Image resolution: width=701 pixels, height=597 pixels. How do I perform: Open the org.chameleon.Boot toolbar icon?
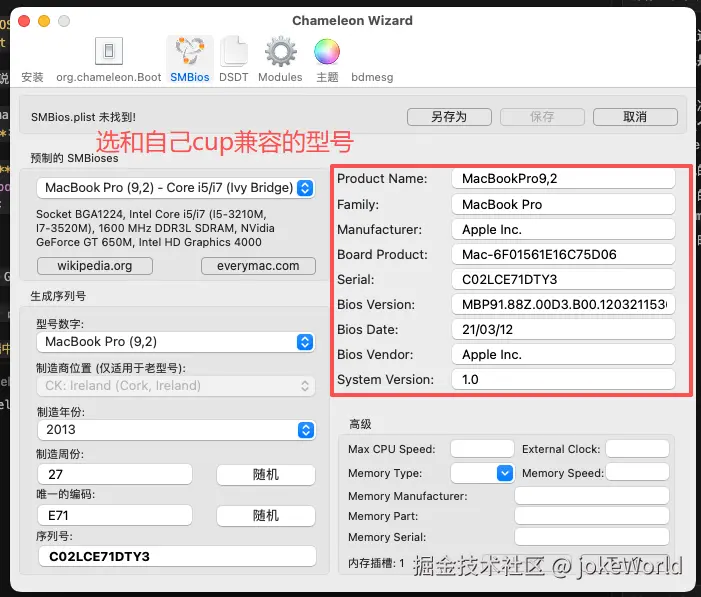[x=109, y=51]
